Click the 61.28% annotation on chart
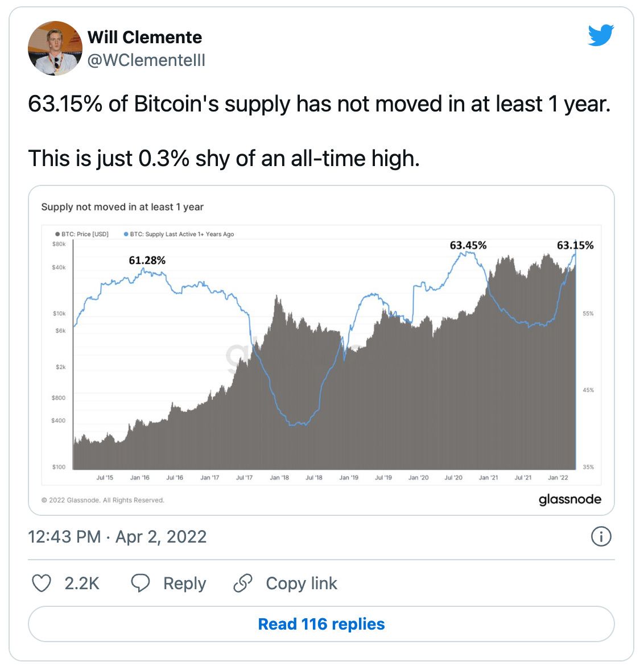 [x=147, y=260]
